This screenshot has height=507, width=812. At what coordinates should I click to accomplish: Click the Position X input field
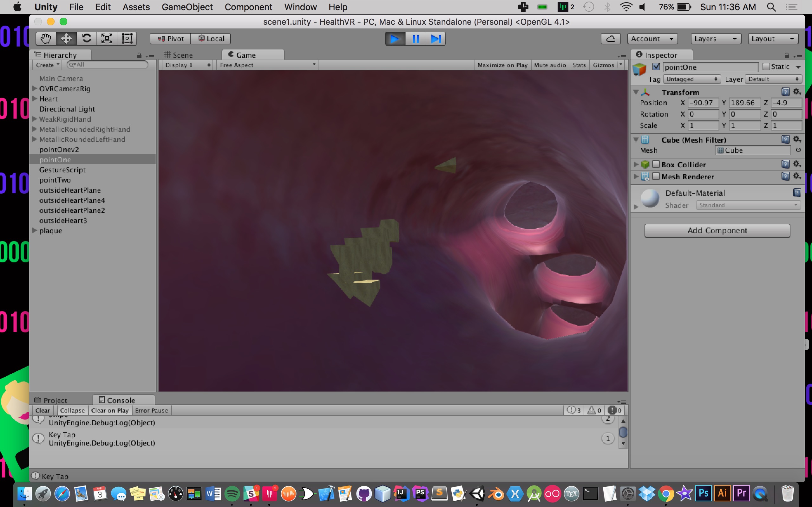pyautogui.click(x=703, y=103)
